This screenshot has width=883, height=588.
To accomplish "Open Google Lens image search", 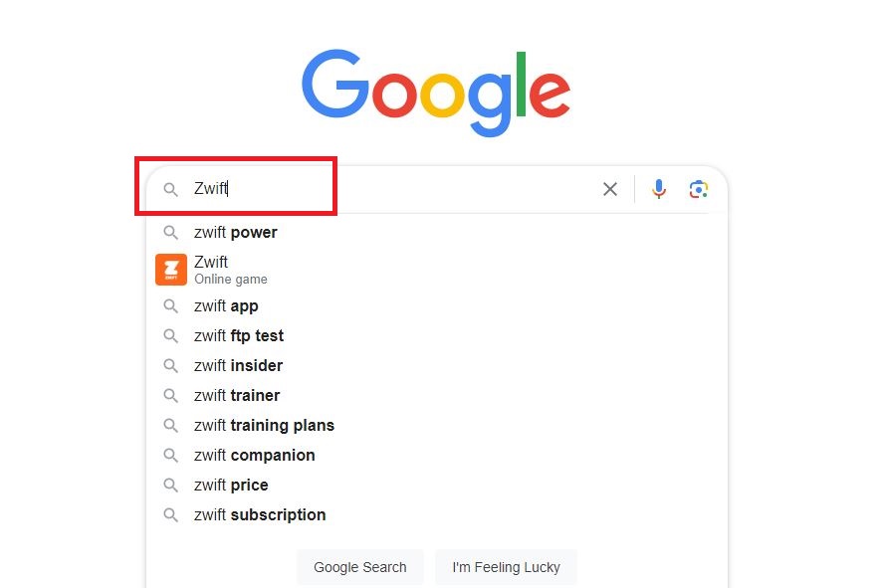I will point(698,188).
